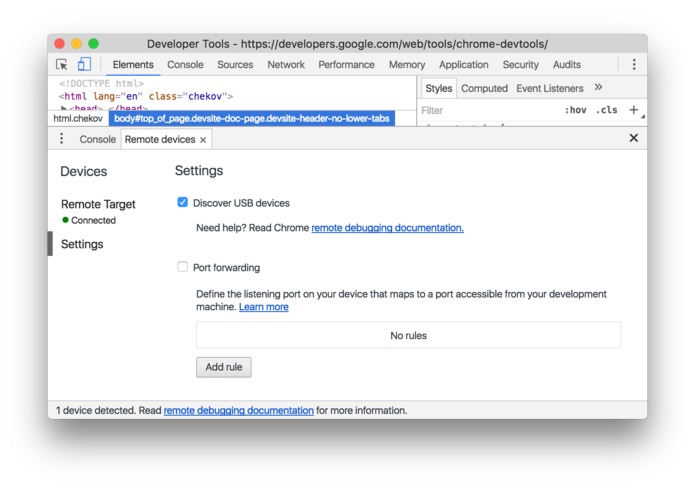Image resolution: width=695 pixels, height=494 pixels.
Task: Focus the Styles Filter input field
Action: pyautogui.click(x=488, y=110)
